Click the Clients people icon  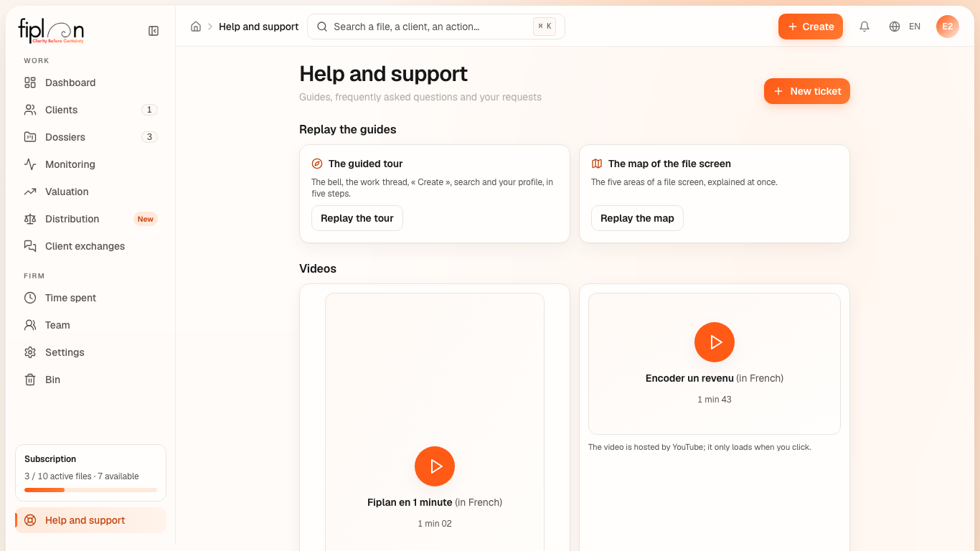[30, 110]
